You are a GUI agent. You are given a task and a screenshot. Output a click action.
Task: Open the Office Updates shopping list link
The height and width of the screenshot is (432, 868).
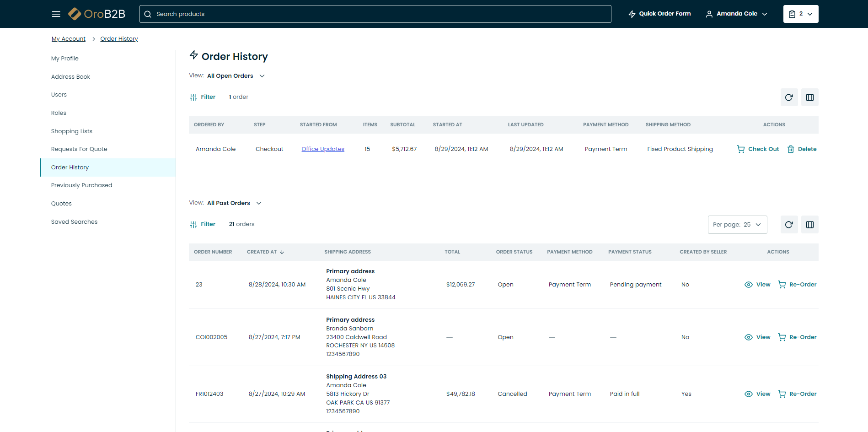pos(323,149)
